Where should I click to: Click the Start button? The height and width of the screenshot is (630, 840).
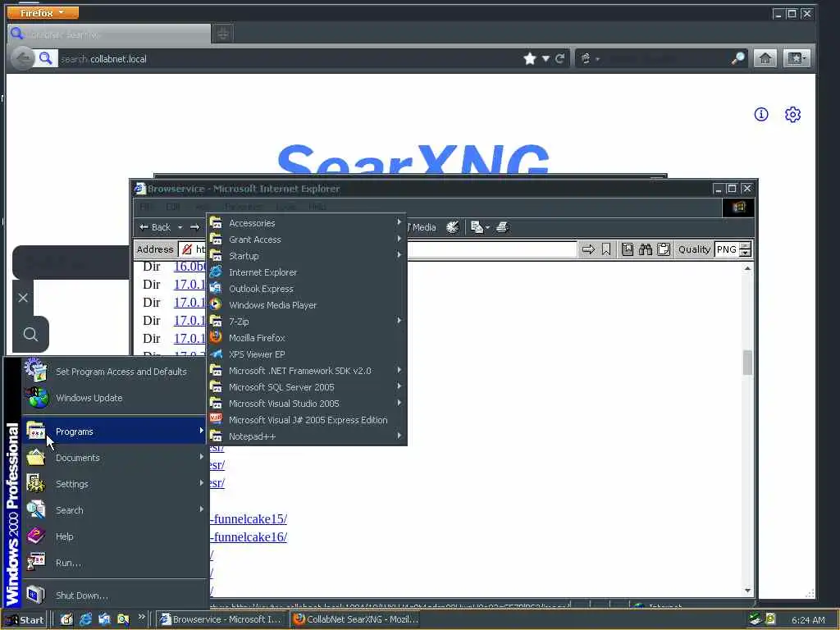coord(25,620)
